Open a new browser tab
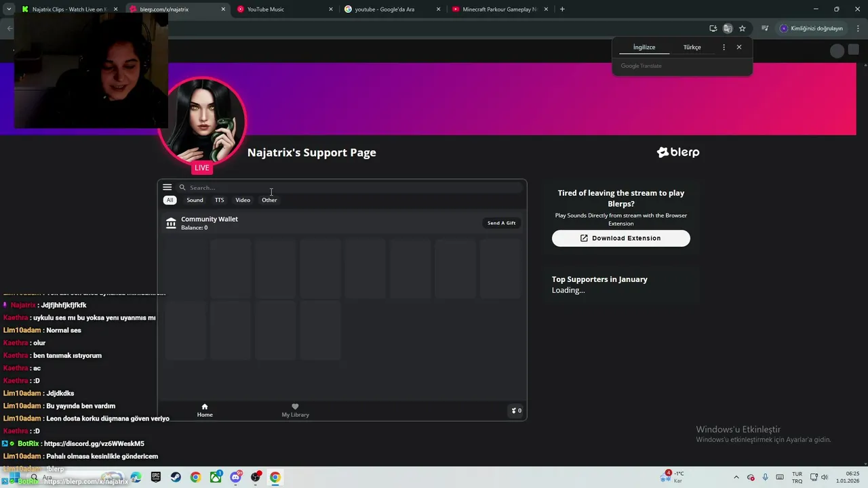Screen dimensions: 868x488 [562, 9]
